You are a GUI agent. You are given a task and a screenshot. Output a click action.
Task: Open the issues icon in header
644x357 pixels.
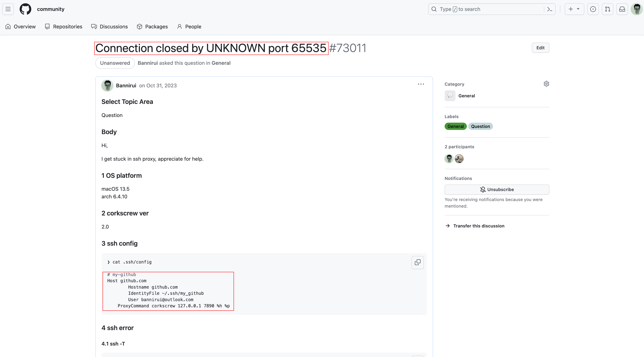point(593,9)
